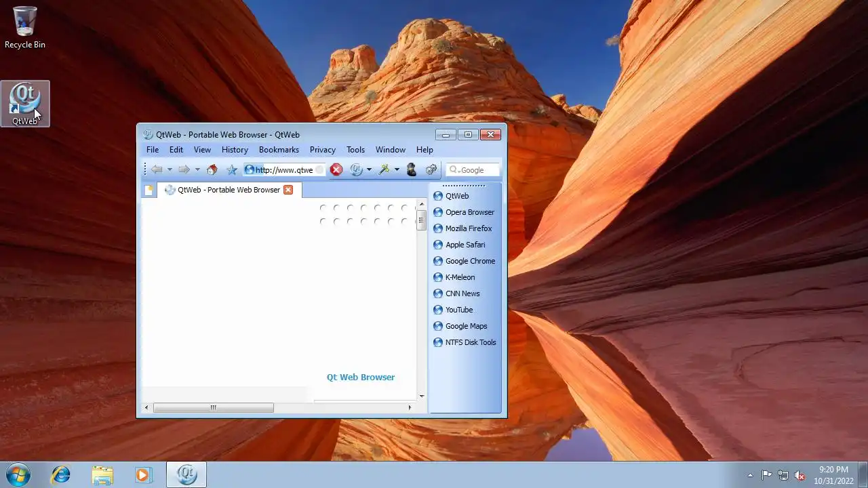868x488 pixels.
Task: Open NTFS Disk Tools bookmark
Action: click(x=465, y=342)
